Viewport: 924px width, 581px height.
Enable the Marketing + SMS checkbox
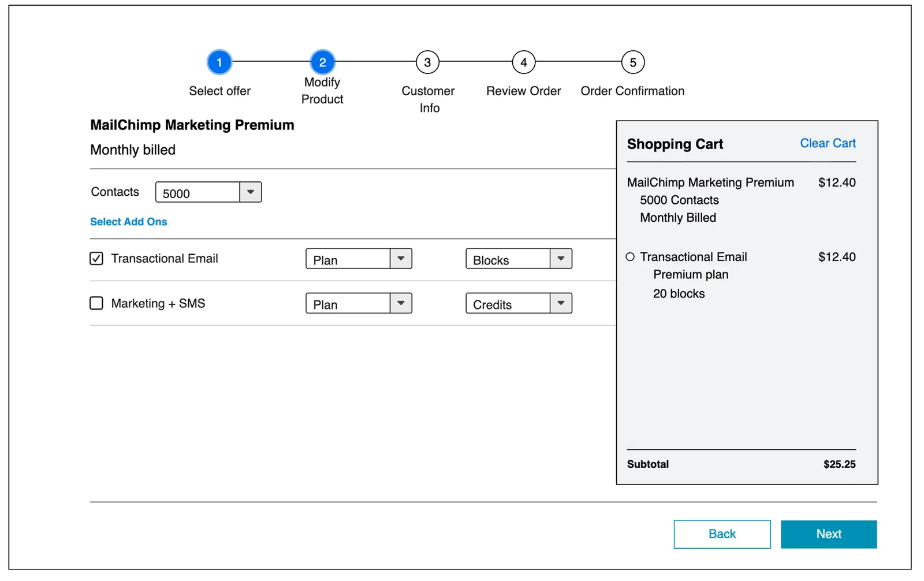point(96,303)
